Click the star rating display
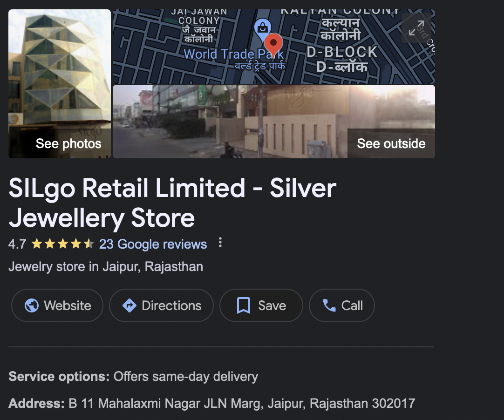Screen dimensions: 504x420 point(63,244)
